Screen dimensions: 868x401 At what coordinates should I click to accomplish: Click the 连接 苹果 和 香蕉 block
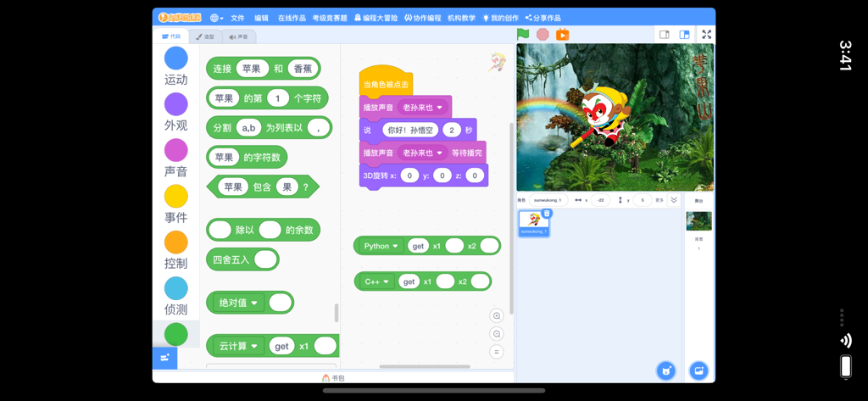coord(264,69)
